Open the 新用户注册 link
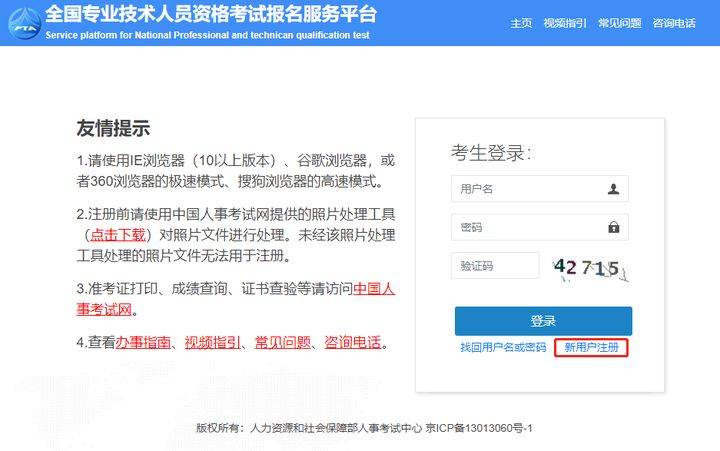The image size is (720, 451). [591, 347]
